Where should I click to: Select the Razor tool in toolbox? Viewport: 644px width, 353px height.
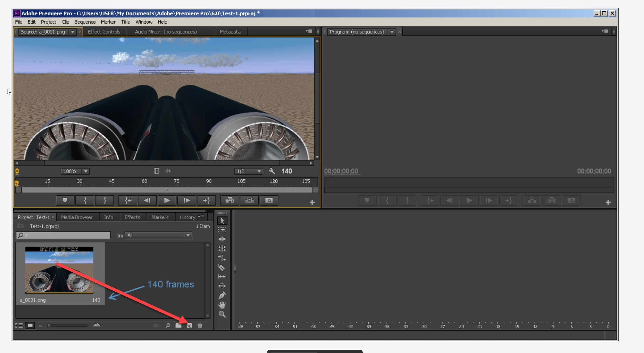(222, 267)
